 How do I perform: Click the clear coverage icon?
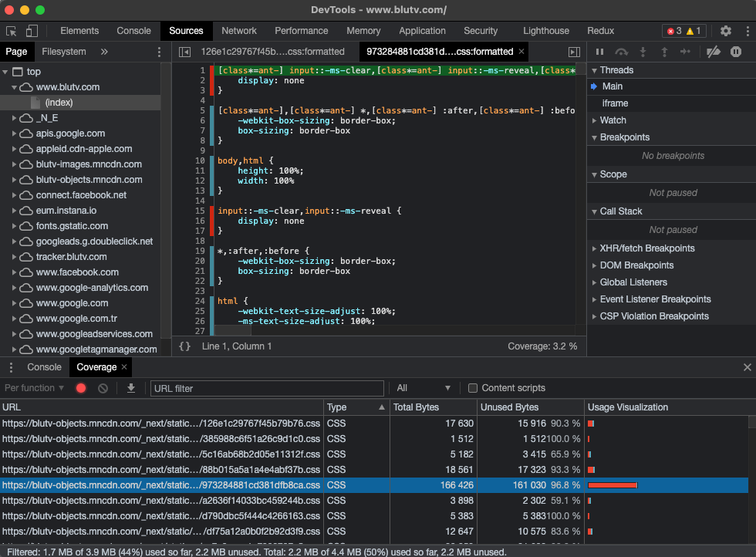tap(103, 388)
